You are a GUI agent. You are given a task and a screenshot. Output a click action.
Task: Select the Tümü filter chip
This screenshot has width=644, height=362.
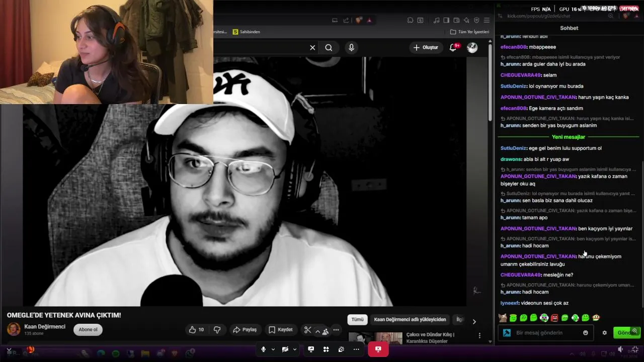pyautogui.click(x=357, y=319)
